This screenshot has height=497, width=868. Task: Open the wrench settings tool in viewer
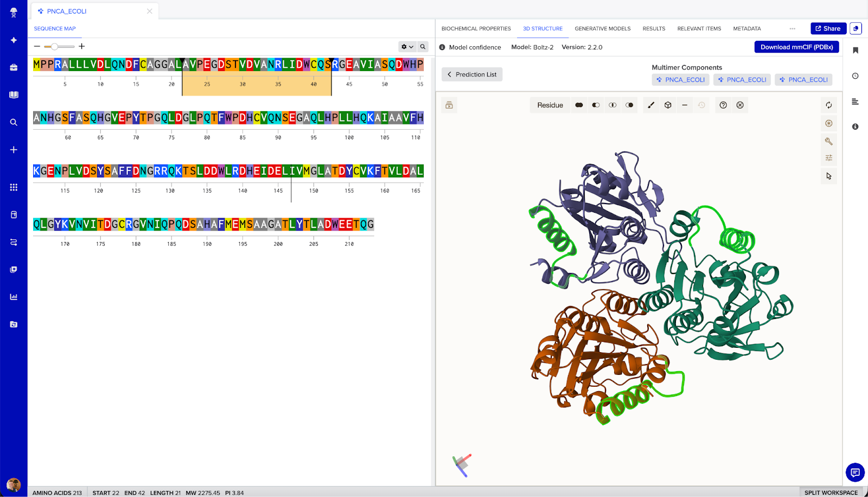(828, 141)
